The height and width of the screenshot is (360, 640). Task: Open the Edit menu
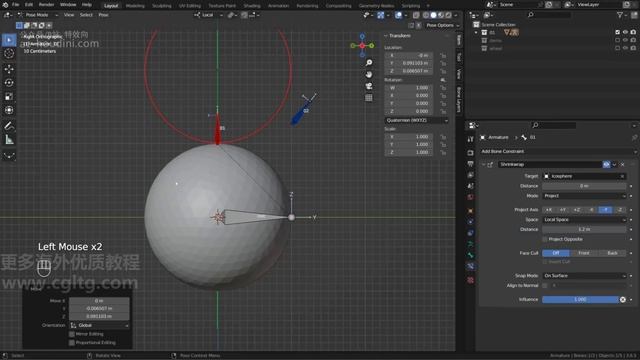pos(29,4)
